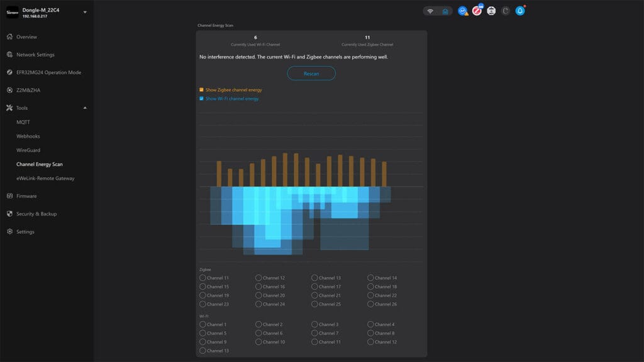This screenshot has height=362, width=644.
Task: Select Wi-Fi Channel 13 radio button
Action: (203, 351)
